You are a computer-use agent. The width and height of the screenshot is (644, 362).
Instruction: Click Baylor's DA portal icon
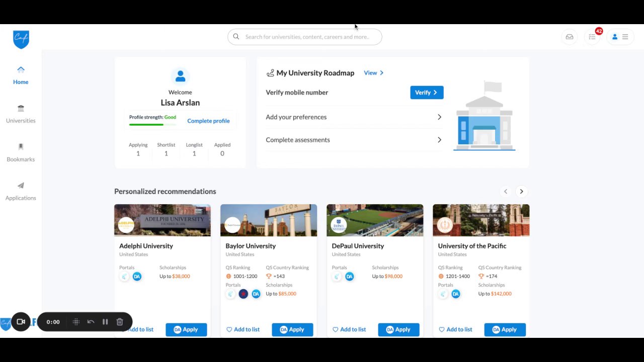click(256, 294)
